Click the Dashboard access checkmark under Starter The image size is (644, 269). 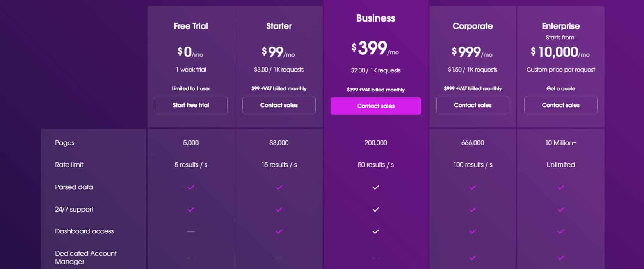pos(279,231)
